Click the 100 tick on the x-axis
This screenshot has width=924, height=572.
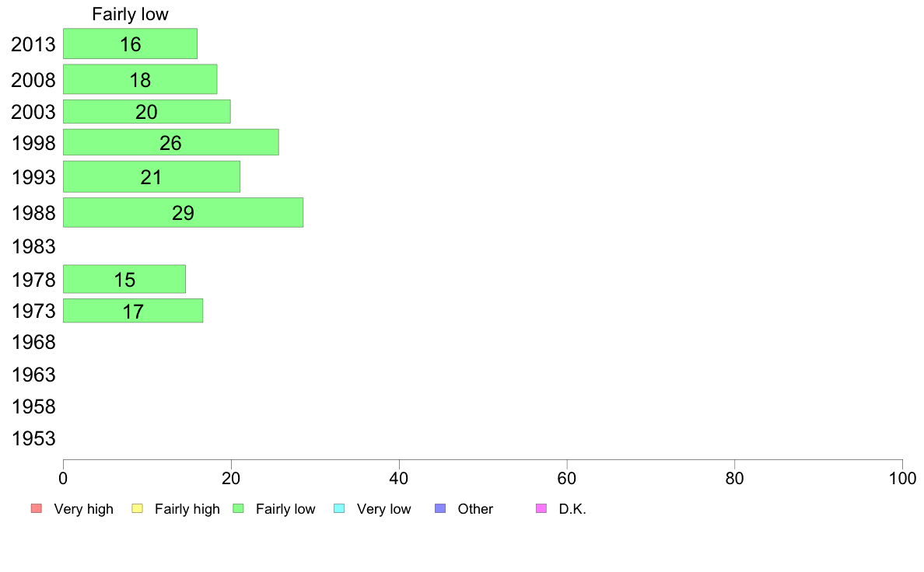[902, 478]
